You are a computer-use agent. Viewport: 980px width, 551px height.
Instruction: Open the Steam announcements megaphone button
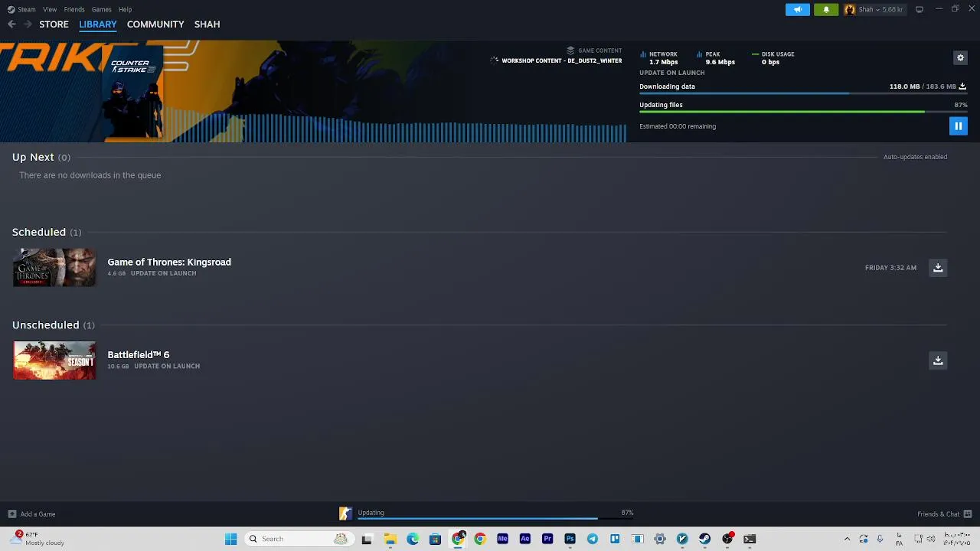pos(797,9)
